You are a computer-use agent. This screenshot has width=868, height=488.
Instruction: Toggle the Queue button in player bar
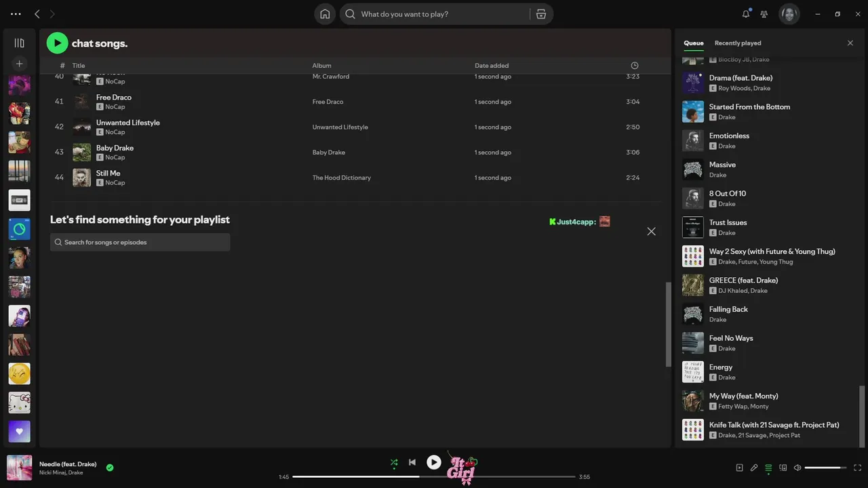click(768, 468)
